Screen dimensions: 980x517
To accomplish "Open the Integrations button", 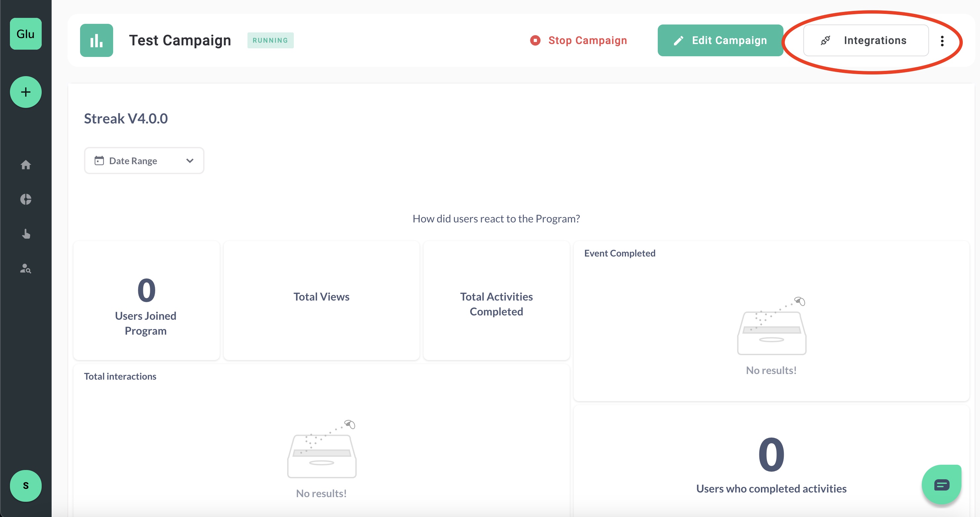I will (866, 40).
